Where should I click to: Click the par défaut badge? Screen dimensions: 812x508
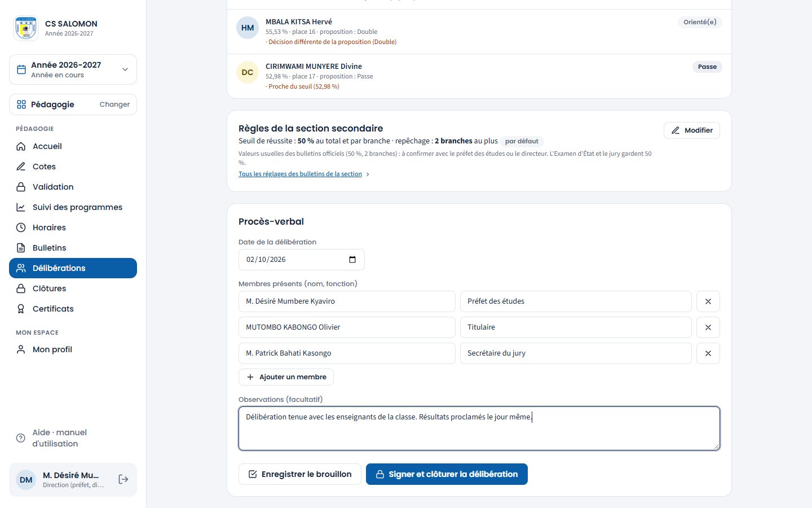click(x=522, y=141)
